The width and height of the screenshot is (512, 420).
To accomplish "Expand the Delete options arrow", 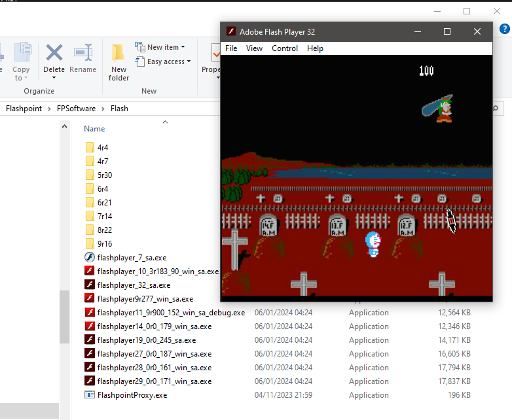I will pos(54,78).
